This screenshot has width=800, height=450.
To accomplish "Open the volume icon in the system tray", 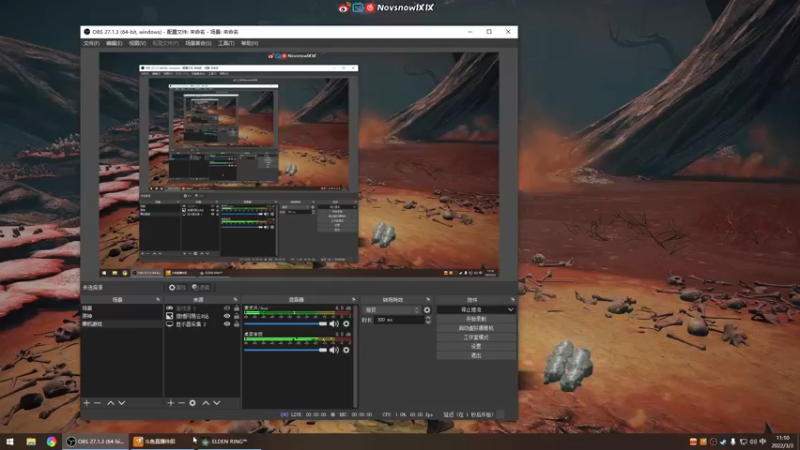I will point(753,442).
